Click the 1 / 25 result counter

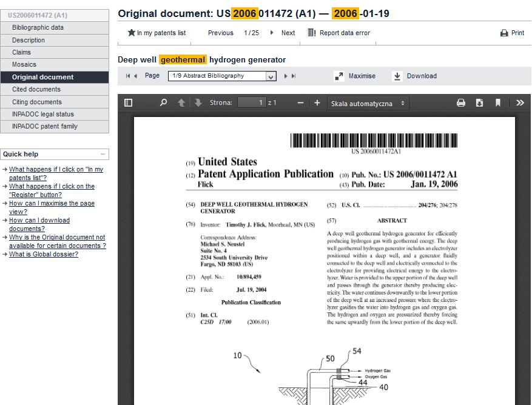[251, 33]
